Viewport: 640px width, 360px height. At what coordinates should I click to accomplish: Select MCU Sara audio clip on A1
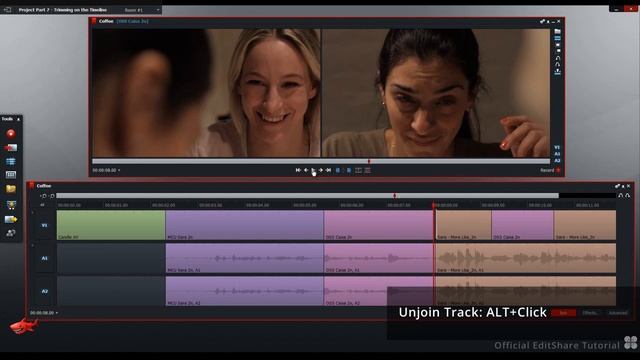coord(244,258)
